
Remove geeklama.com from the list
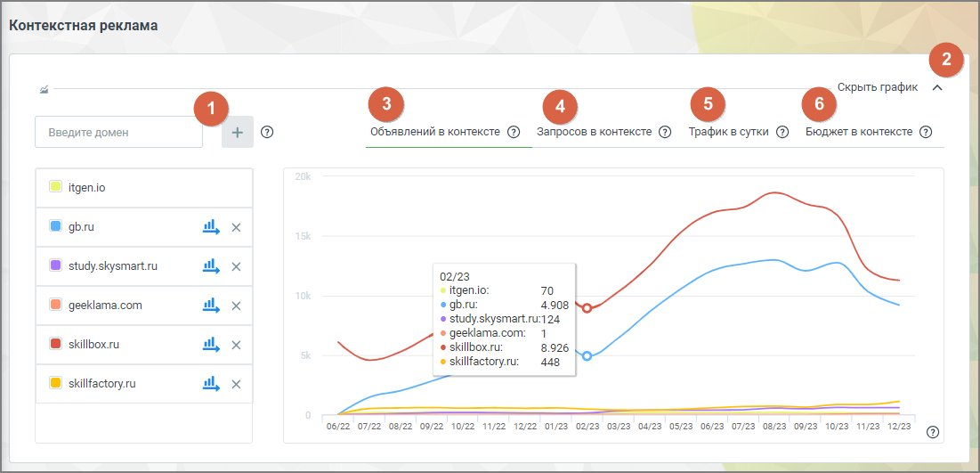point(236,306)
